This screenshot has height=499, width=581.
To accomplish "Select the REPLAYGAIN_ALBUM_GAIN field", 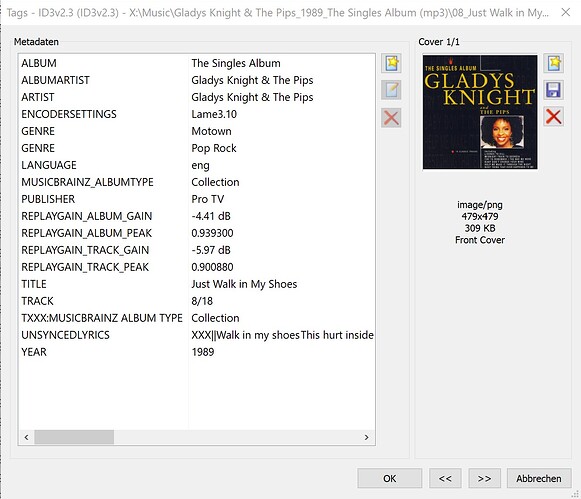I will (87, 216).
